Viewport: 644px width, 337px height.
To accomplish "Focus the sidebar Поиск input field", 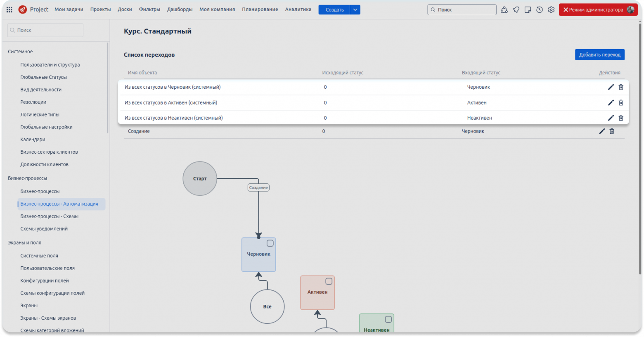I will pyautogui.click(x=45, y=30).
